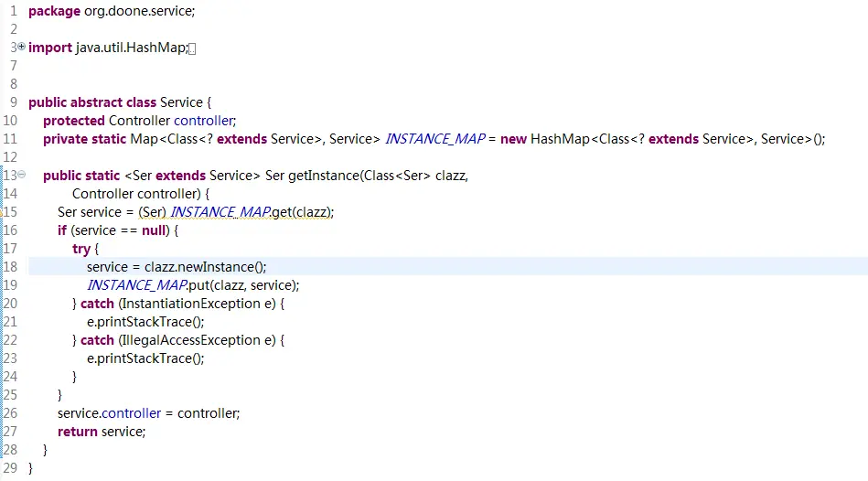This screenshot has width=868, height=481.
Task: Click the 'new' keyword on line 11
Action: click(513, 140)
